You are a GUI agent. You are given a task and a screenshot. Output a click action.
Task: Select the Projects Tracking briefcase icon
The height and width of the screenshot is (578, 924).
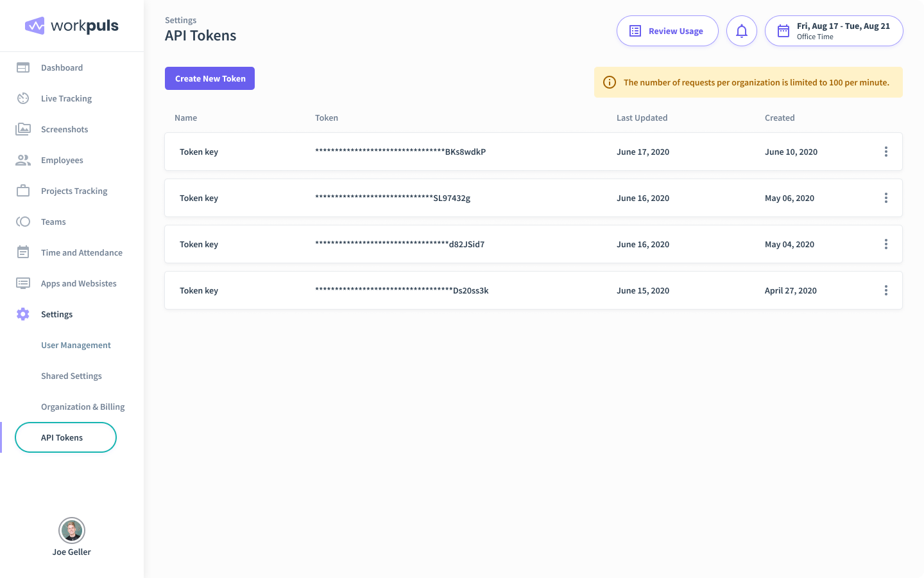23,191
